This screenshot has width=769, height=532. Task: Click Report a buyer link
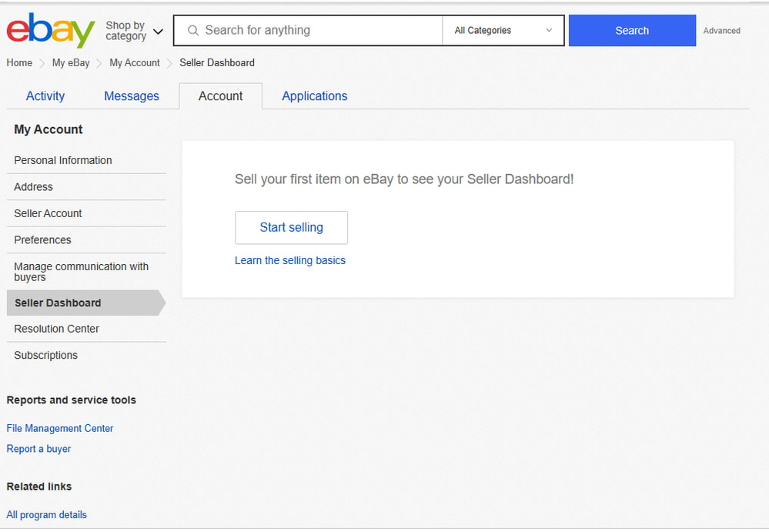[38, 449]
